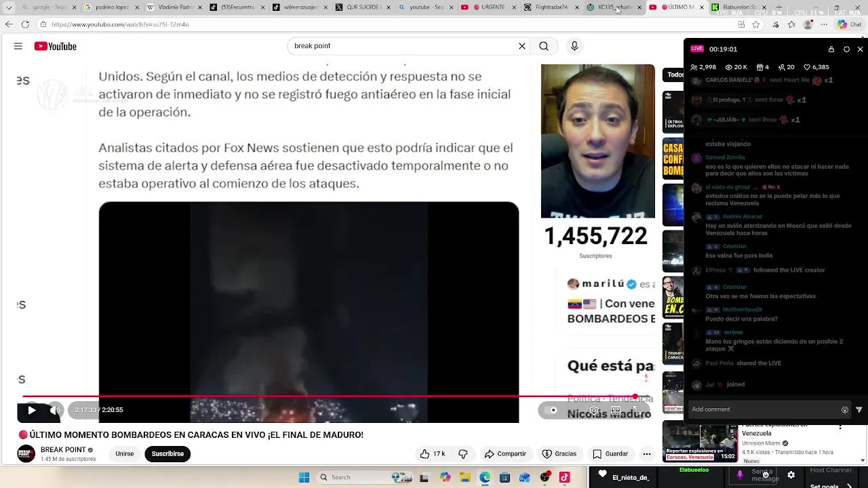
Task: Like the video with 17 k likes
Action: 432,453
